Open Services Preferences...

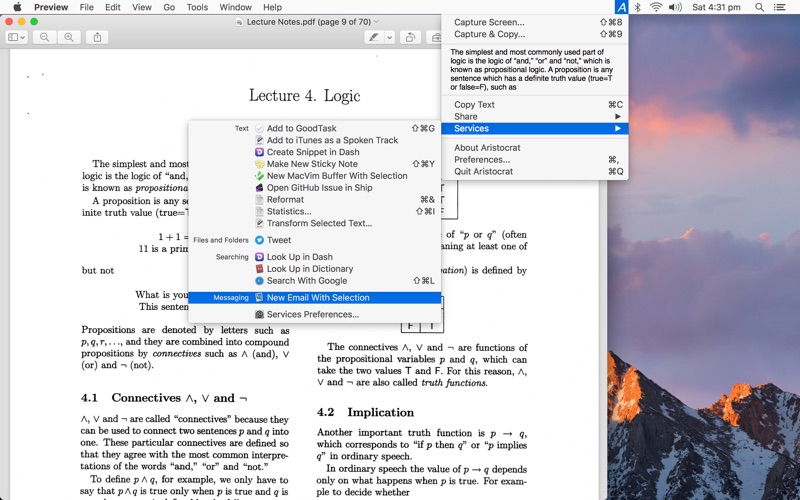click(x=312, y=314)
